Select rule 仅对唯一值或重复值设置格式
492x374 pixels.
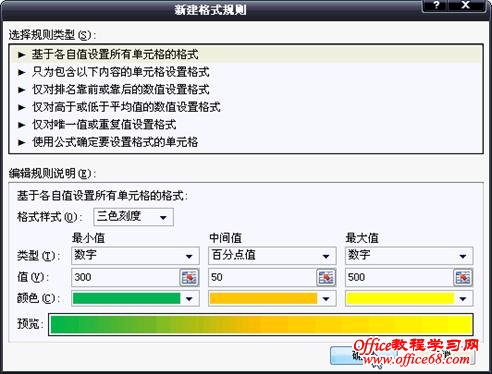[246, 125]
